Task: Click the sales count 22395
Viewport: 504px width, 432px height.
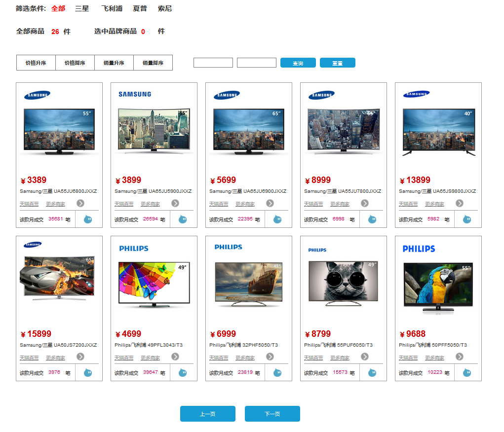Action: point(245,219)
